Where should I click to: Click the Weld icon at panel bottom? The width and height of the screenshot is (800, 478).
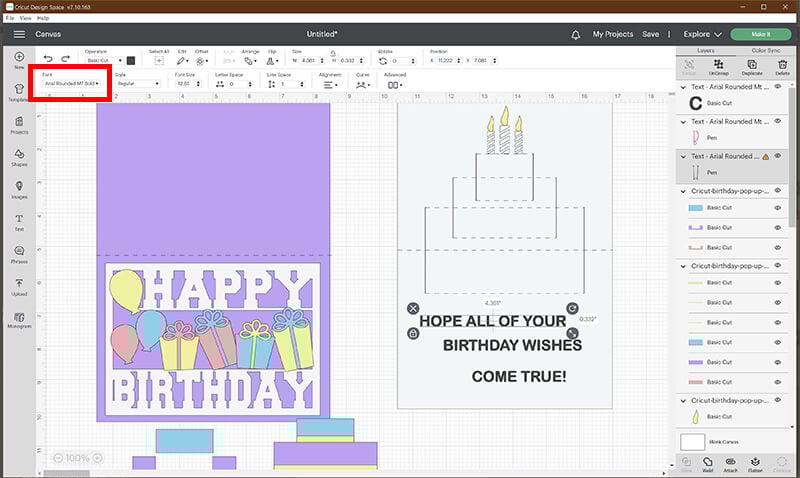click(x=708, y=462)
